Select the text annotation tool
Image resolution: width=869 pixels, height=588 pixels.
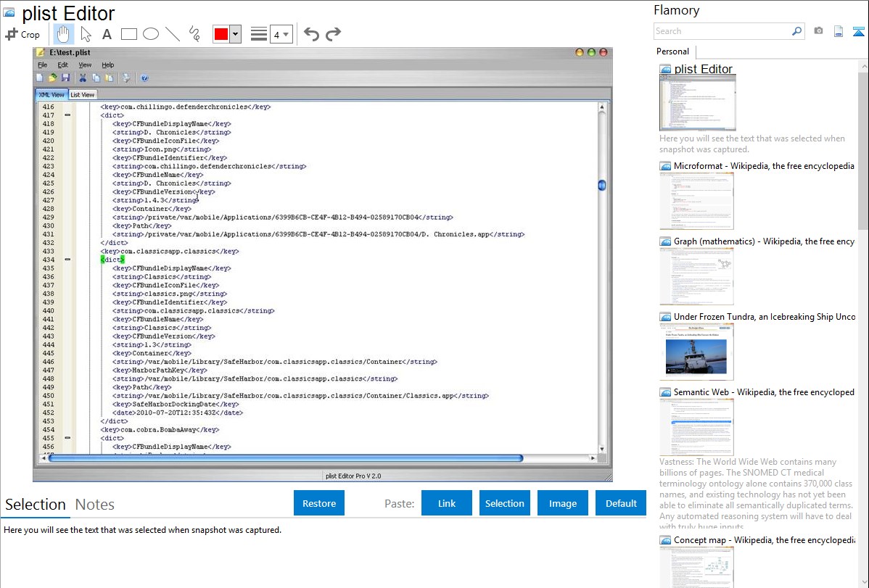107,34
